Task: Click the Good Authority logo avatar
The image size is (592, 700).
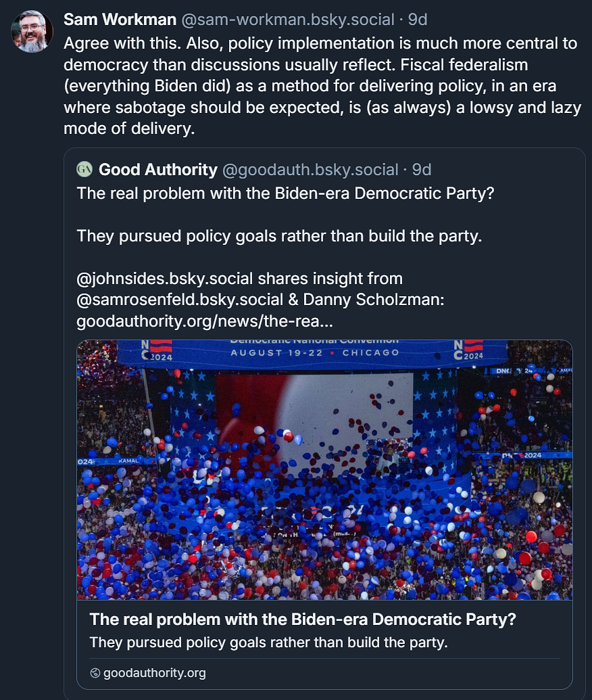Action: click(x=84, y=169)
